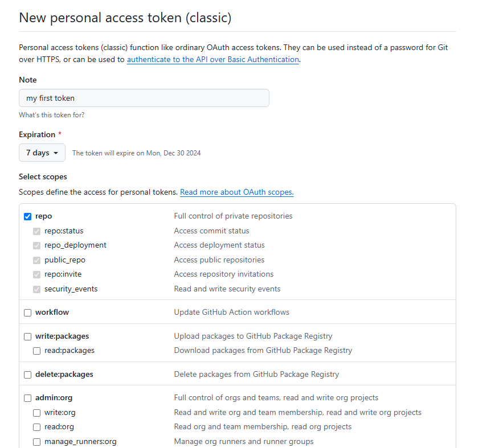This screenshot has height=448, width=491.
Task: Tick the write:packages checkbox
Action: (x=27, y=336)
